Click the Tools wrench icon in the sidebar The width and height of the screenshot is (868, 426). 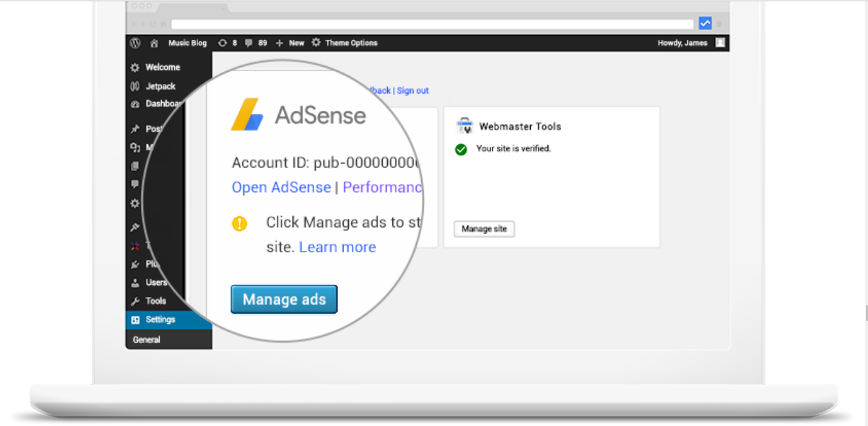pos(135,300)
